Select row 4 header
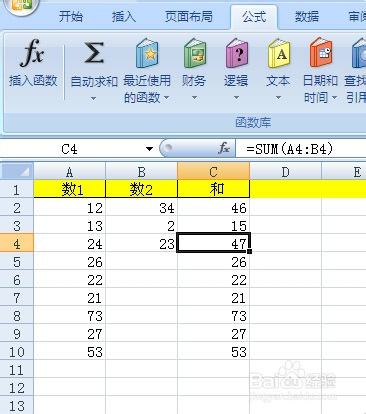The image size is (366, 414). [17, 244]
